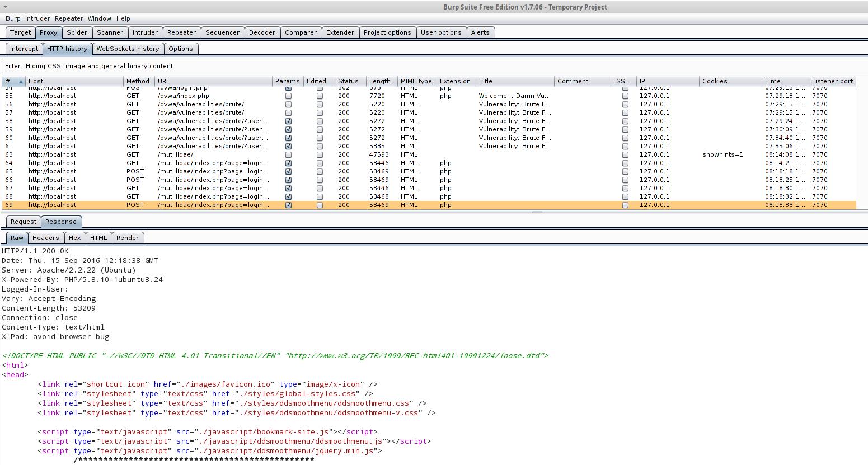Open the WebSockets history tab

click(x=128, y=49)
